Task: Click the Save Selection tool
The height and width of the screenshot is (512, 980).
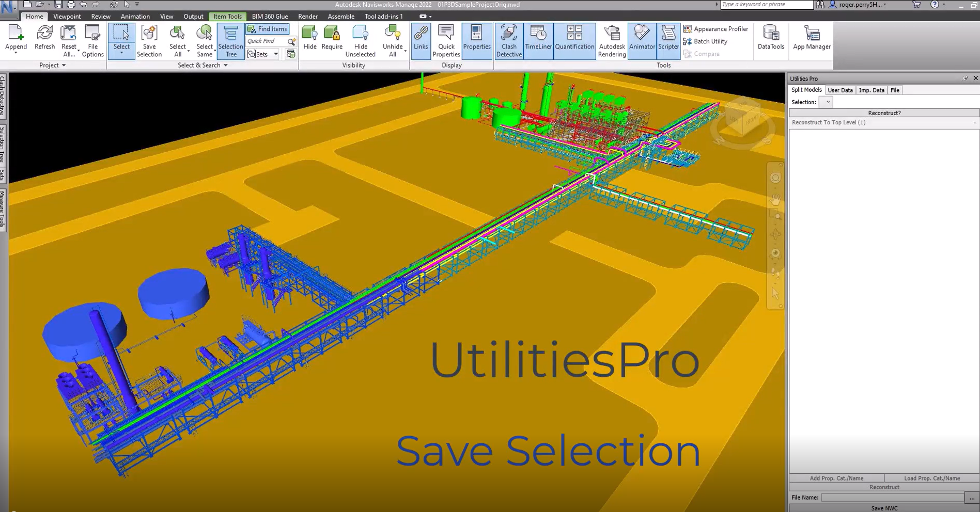Action: click(x=149, y=41)
